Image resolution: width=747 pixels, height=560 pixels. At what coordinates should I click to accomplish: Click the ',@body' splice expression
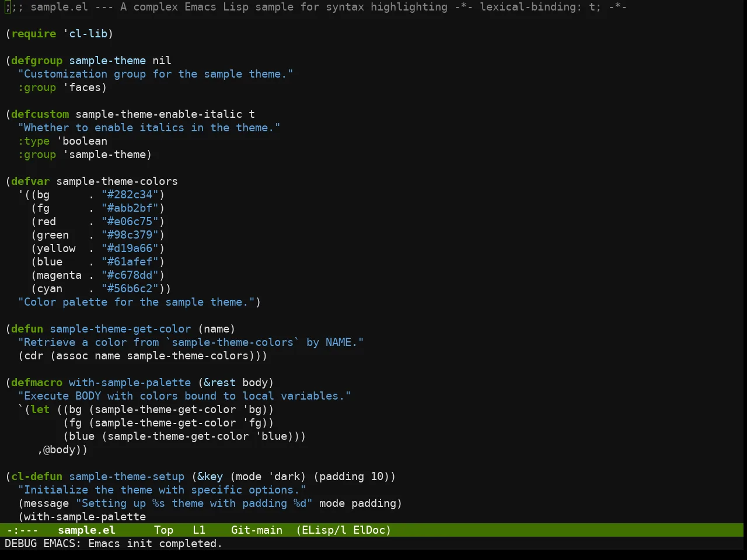tap(56, 450)
